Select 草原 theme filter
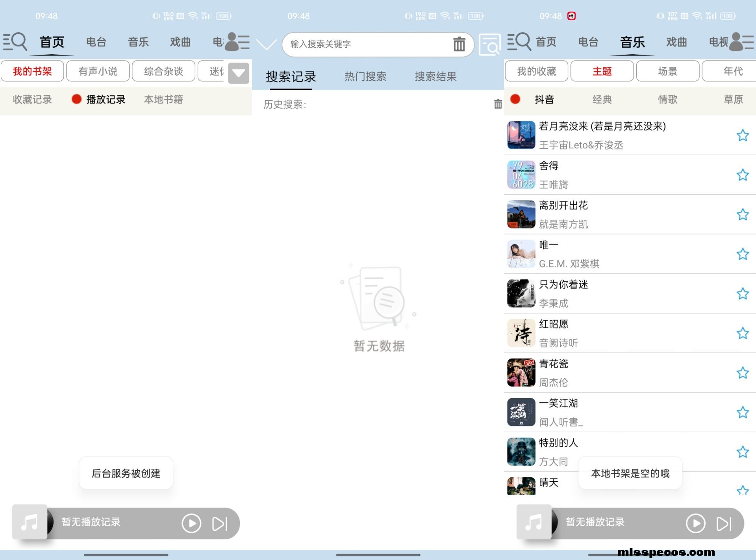The image size is (756, 560). tap(733, 100)
